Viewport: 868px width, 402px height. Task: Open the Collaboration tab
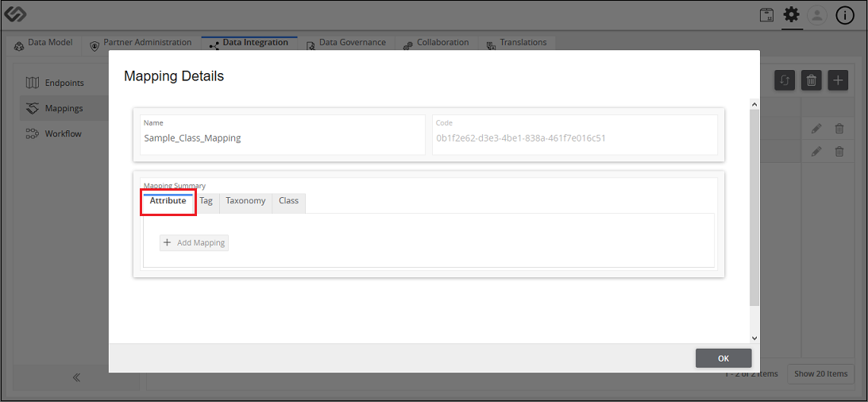436,44
